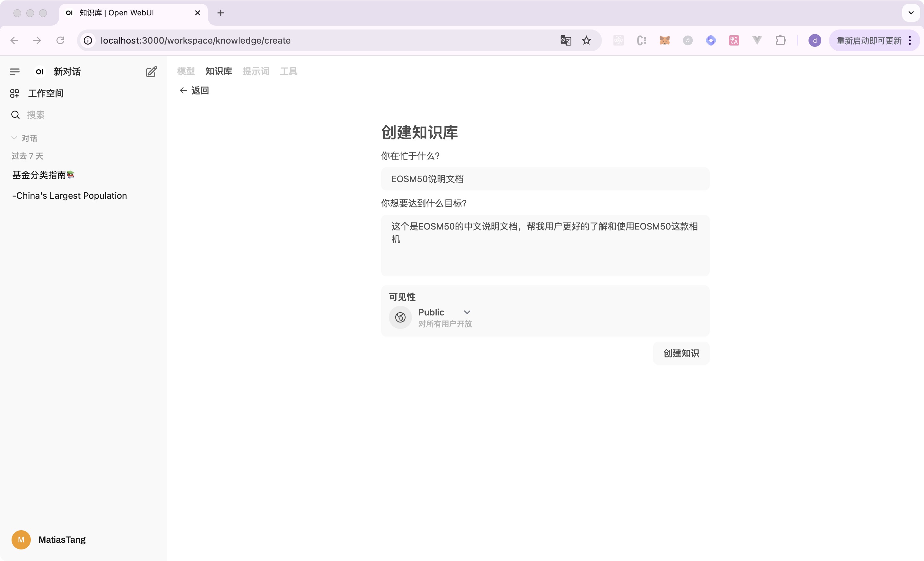
Task: Open the Public visibility dropdown
Action: tap(444, 312)
